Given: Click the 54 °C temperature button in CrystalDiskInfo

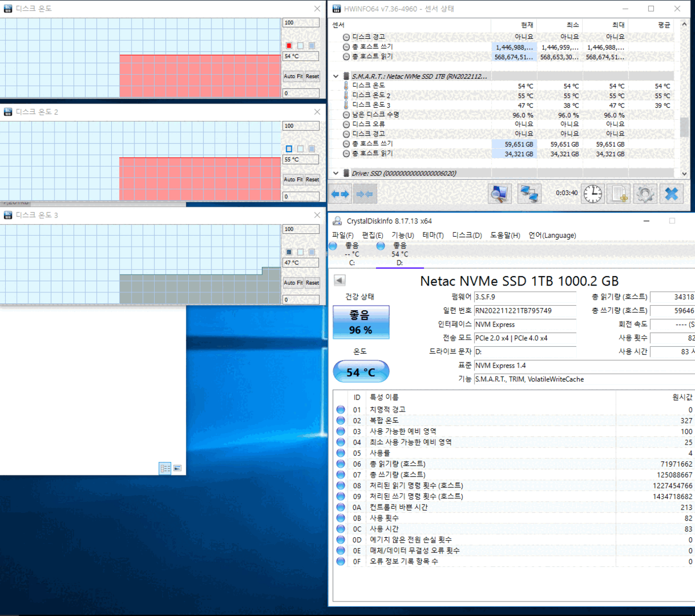Looking at the screenshot, I should [361, 372].
